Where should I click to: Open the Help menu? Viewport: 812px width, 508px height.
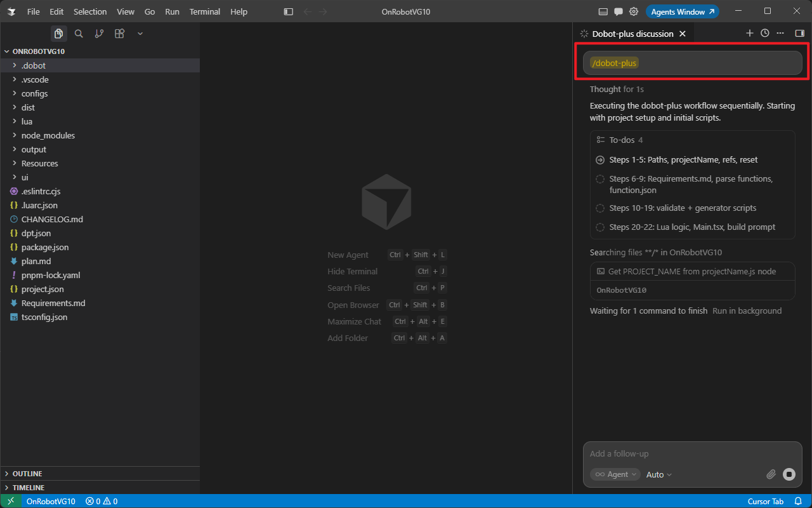click(239, 11)
